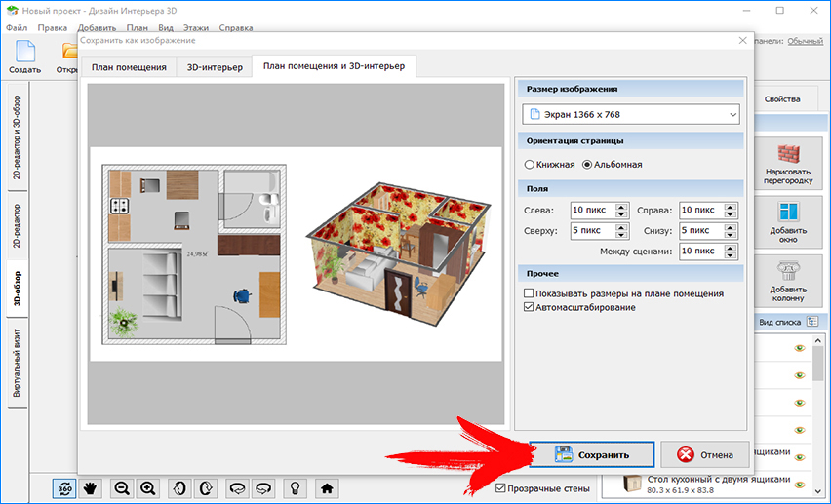Close the Сохранить как изображение dialog
The image size is (831, 504).
click(742, 41)
